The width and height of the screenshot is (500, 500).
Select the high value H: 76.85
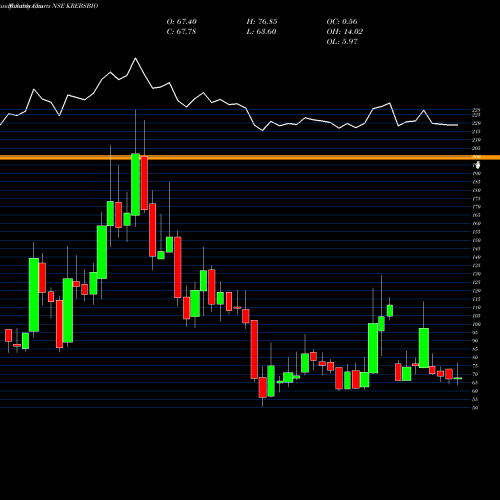(262, 22)
